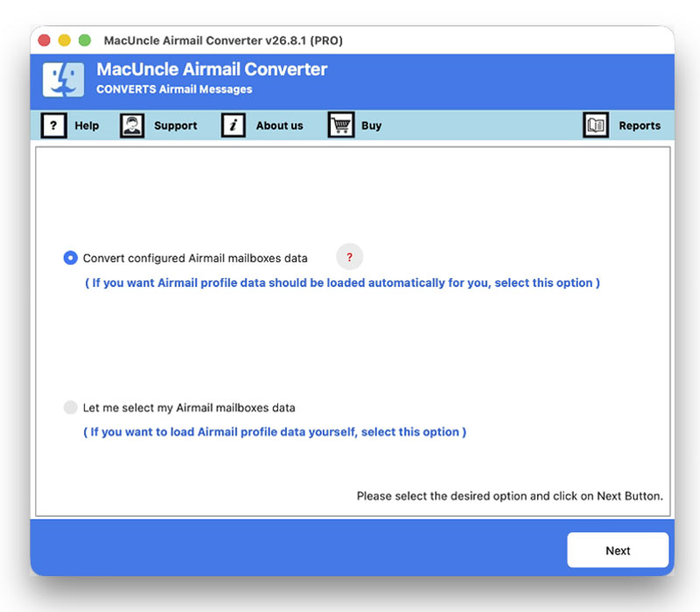Click the About us info icon

click(x=233, y=125)
